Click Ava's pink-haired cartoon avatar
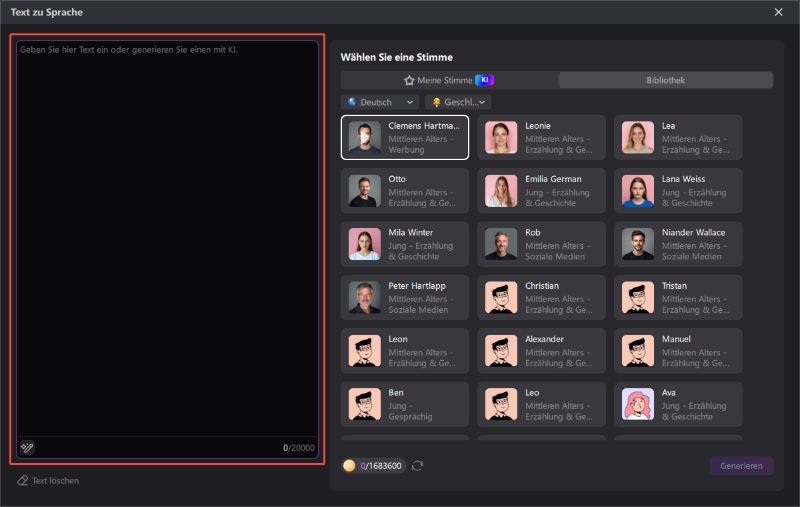The width and height of the screenshot is (800, 507). point(638,404)
